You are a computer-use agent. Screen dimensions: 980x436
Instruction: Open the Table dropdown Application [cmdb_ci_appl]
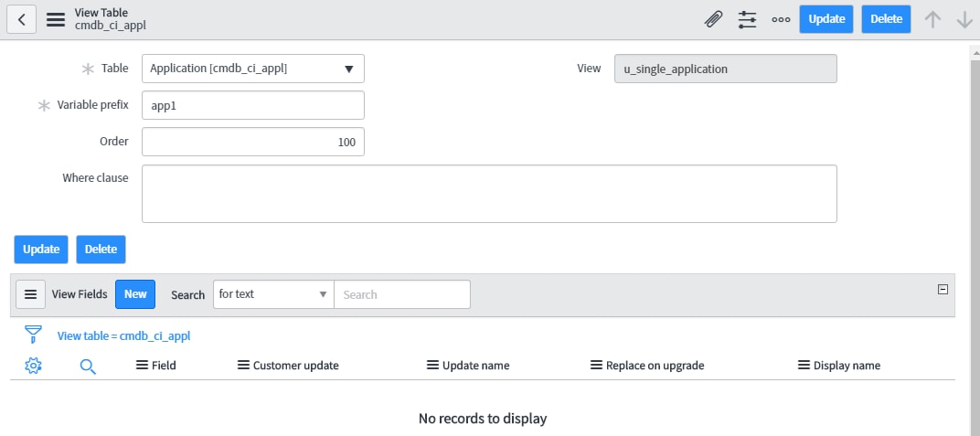pyautogui.click(x=253, y=69)
